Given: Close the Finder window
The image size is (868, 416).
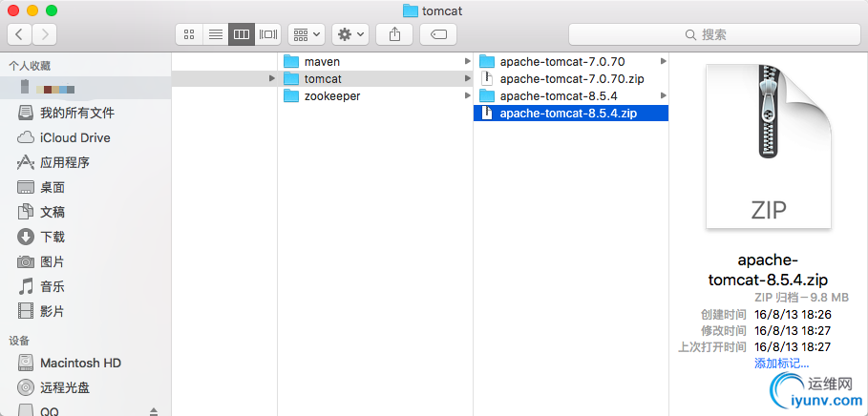Looking at the screenshot, I should (13, 10).
